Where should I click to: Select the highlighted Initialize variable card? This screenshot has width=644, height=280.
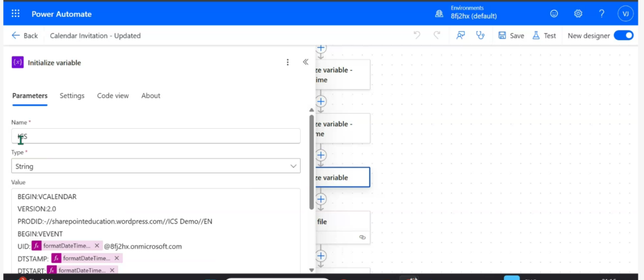tap(343, 178)
